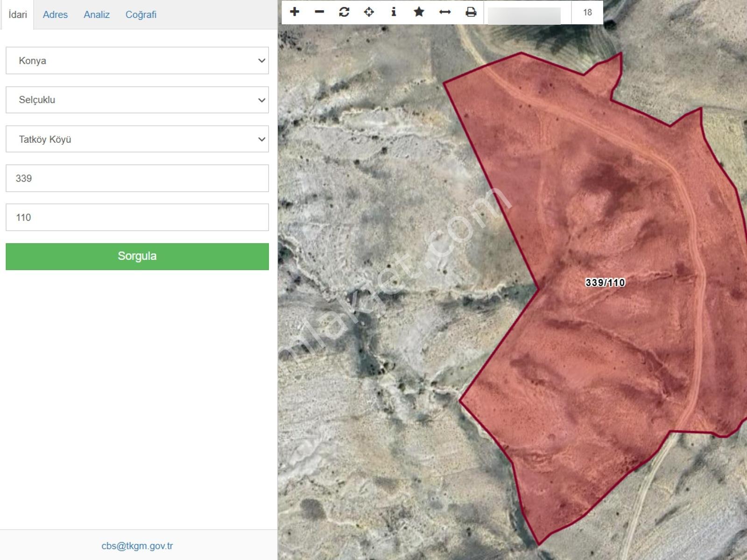Viewport: 747px width, 560px height.
Task: Click the zoom level value 18
Action: coord(587,12)
